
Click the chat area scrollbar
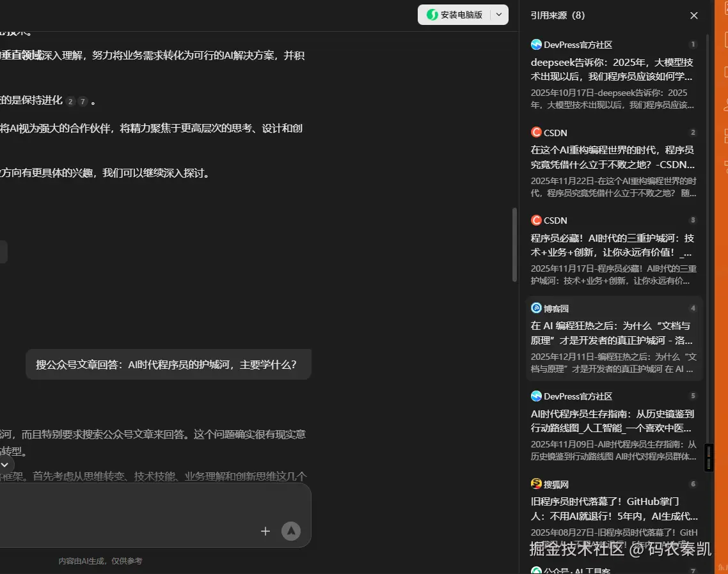tap(514, 245)
